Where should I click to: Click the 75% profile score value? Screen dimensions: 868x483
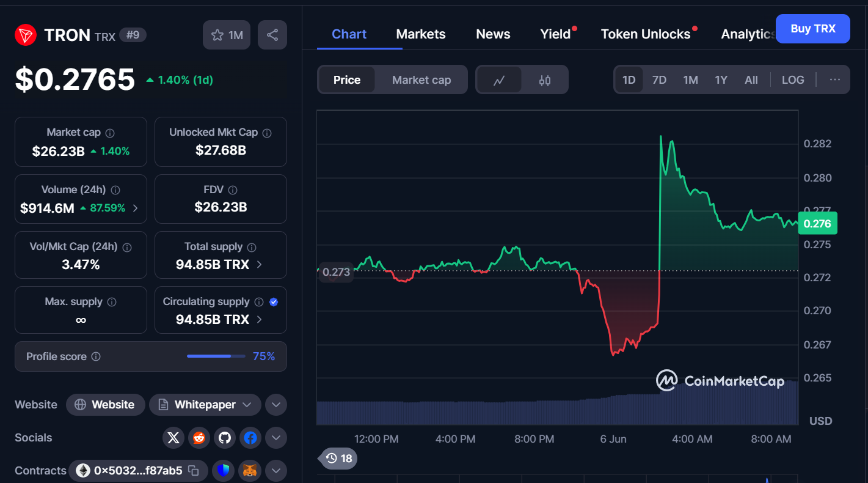click(264, 356)
